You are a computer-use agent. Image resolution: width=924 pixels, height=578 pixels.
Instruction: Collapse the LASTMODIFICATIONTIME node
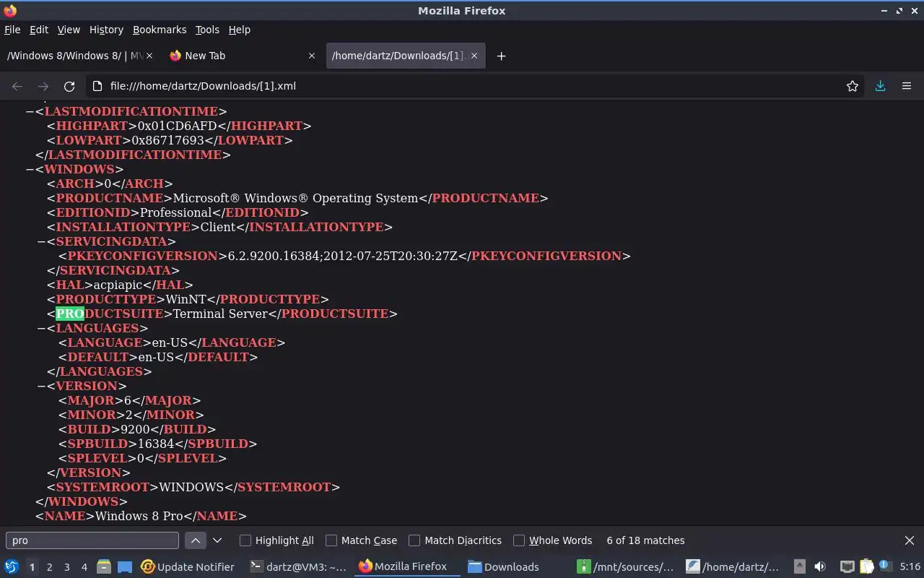[x=30, y=111]
